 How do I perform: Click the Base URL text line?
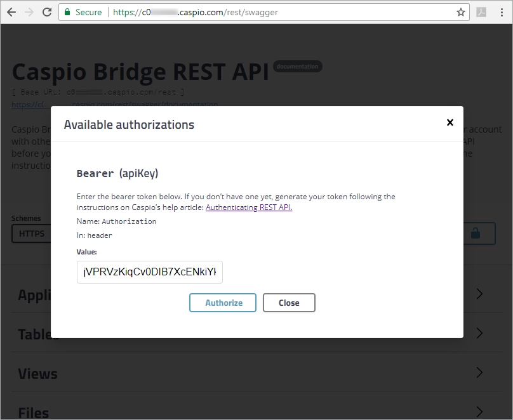point(98,92)
